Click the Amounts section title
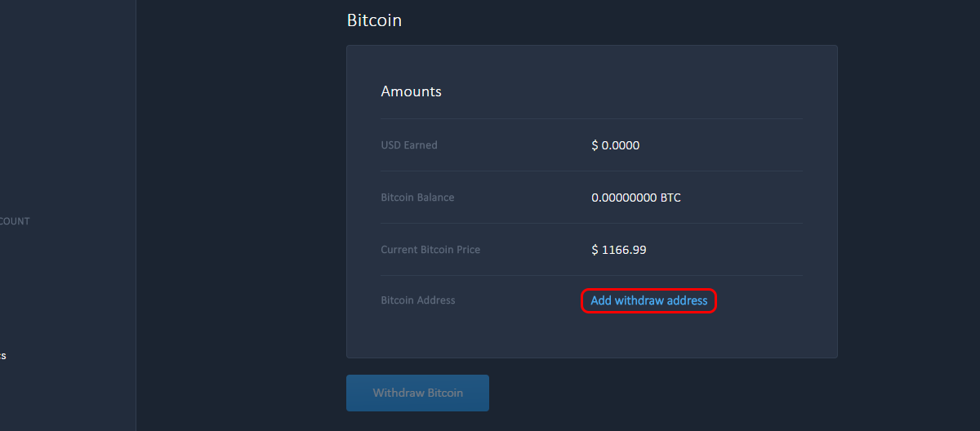980x431 pixels. (x=411, y=91)
